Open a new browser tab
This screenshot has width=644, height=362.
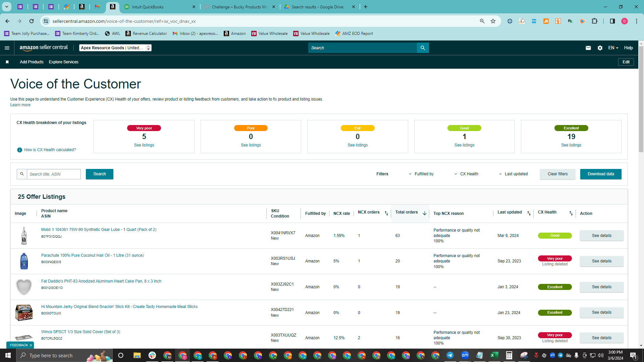tap(366, 7)
